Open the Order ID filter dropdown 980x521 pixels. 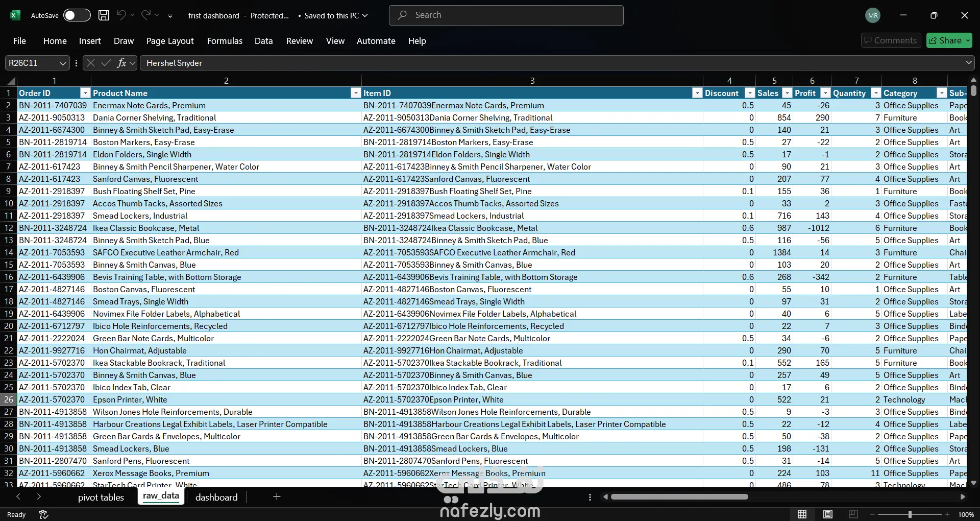tap(85, 93)
